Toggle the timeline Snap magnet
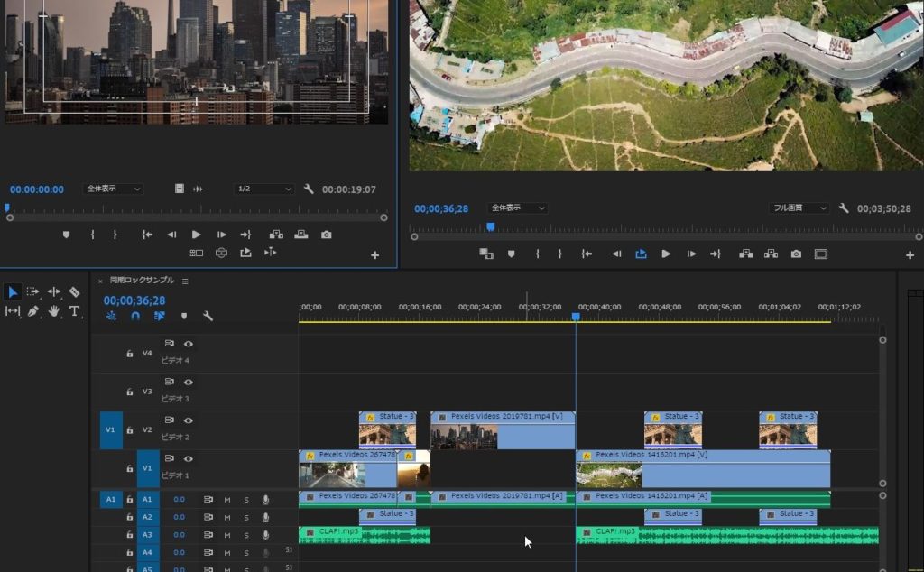This screenshot has width=924, height=572. (x=135, y=317)
